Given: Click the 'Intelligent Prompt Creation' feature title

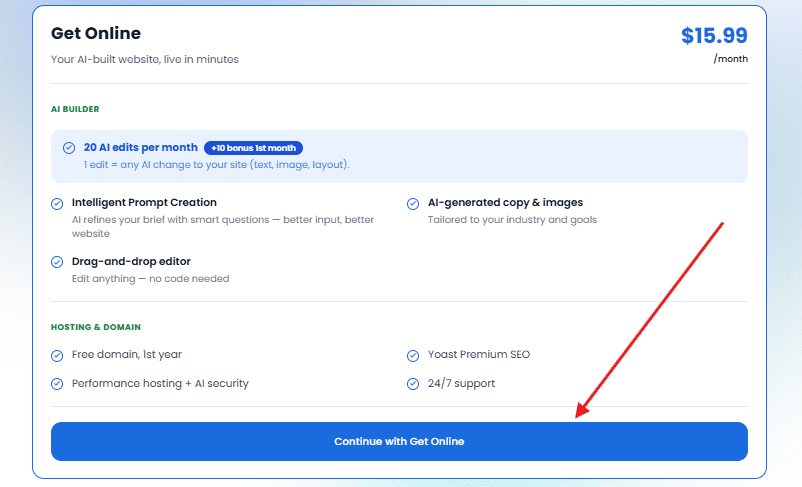Looking at the screenshot, I should tap(144, 203).
